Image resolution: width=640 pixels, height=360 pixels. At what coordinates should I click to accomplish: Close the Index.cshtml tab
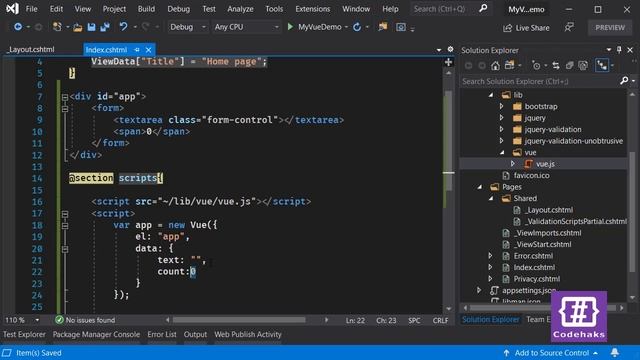pos(149,50)
